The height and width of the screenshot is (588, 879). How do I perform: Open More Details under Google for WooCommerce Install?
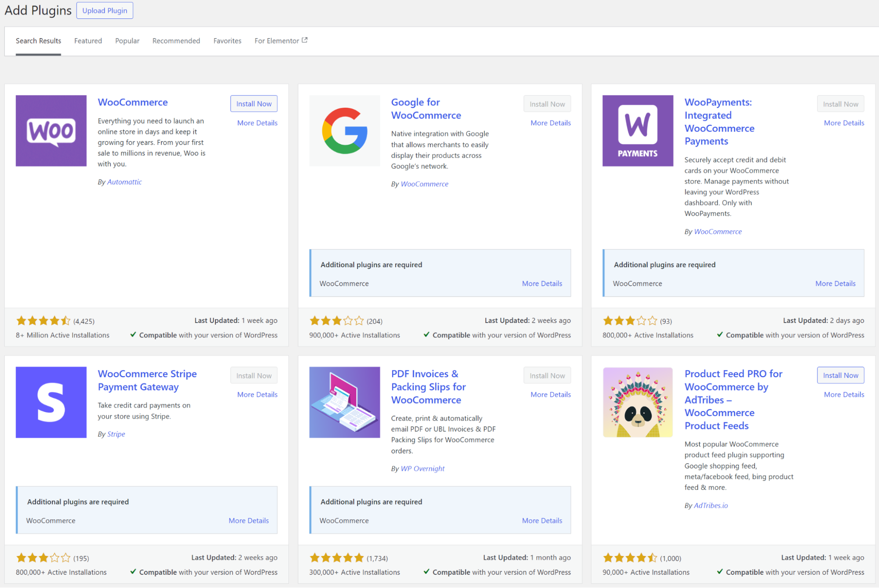[x=551, y=123]
